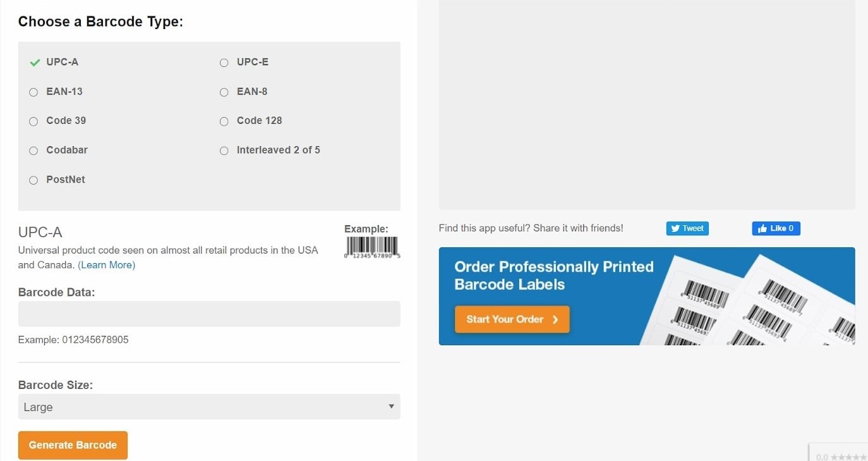The width and height of the screenshot is (868, 461).
Task: Select the UPC-A barcode type
Action: (x=62, y=62)
